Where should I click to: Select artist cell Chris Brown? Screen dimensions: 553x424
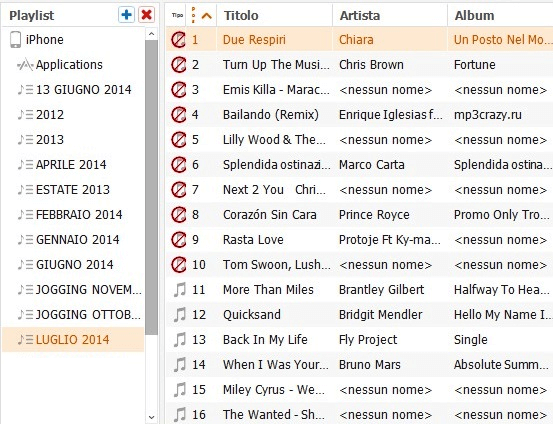(x=371, y=65)
